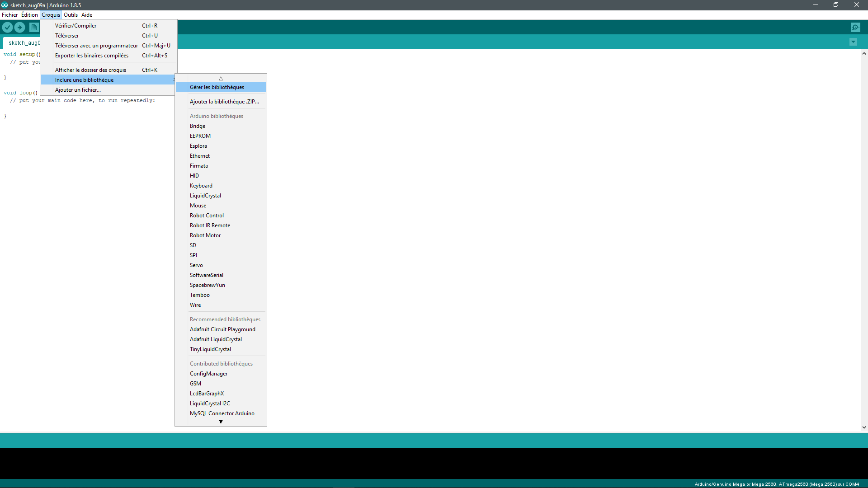Viewport: 868px width, 488px height.
Task: Choose Téléverser from the Croquis menu
Action: (x=108, y=36)
